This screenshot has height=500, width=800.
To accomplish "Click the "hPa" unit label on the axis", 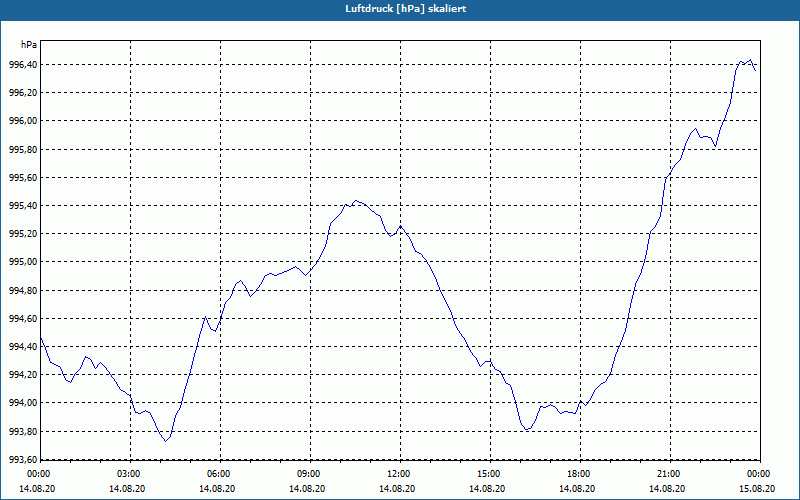I will pyautogui.click(x=29, y=45).
